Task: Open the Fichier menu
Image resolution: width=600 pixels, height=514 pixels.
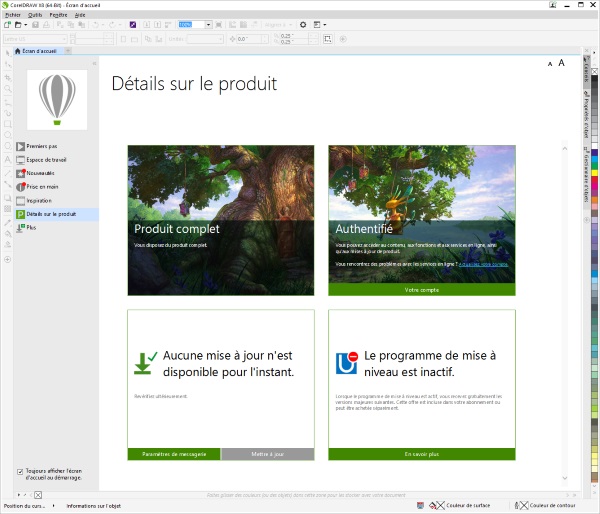Action: click(x=13, y=15)
